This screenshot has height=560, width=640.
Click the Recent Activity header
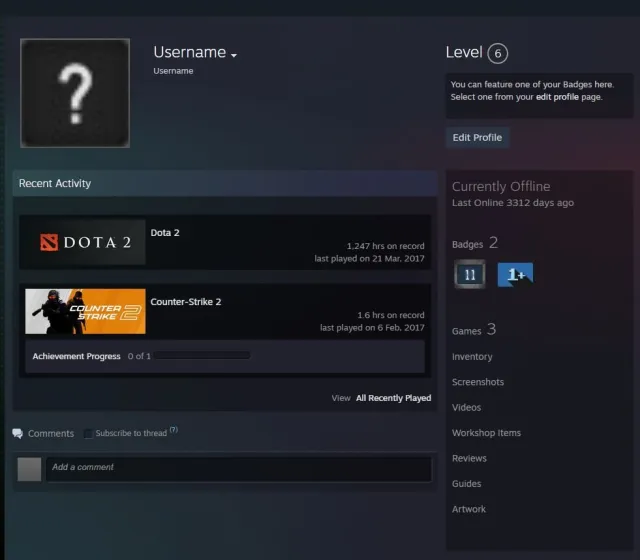[225, 184]
